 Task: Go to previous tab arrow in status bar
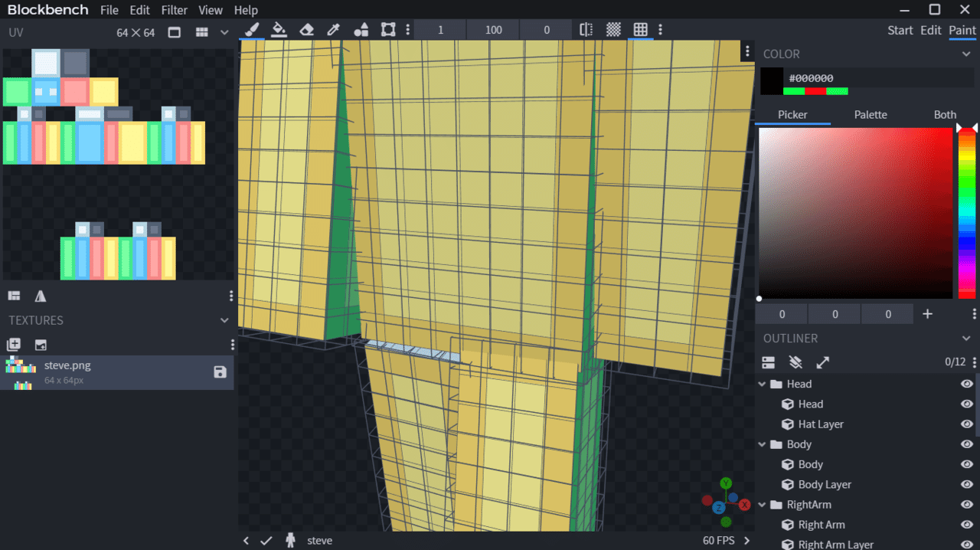246,541
